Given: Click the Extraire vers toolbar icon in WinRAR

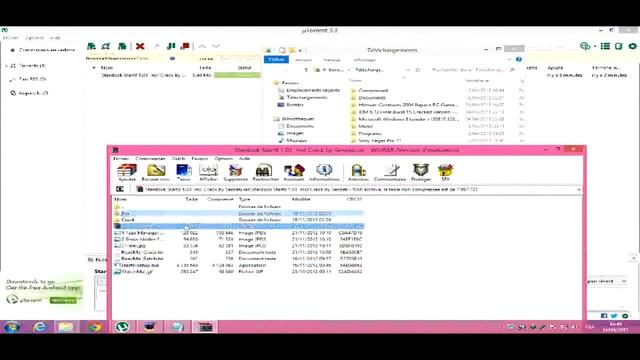Looking at the screenshot, I should (156, 172).
